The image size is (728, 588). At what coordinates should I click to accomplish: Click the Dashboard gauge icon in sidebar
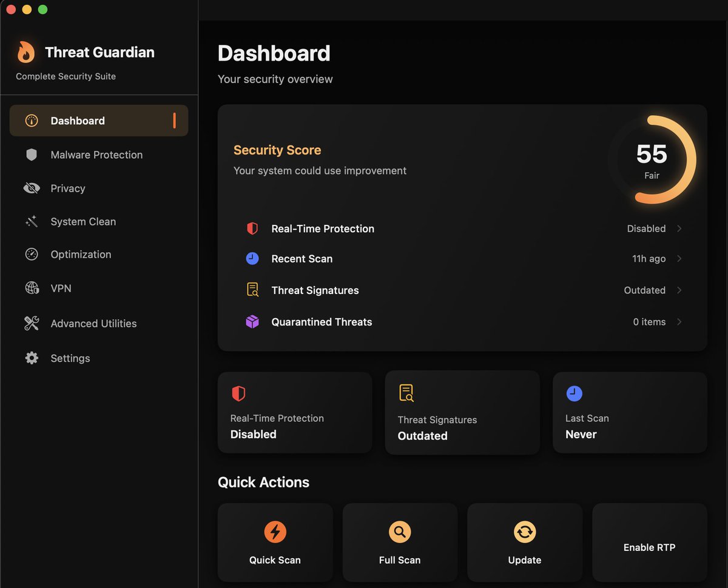[x=32, y=121]
